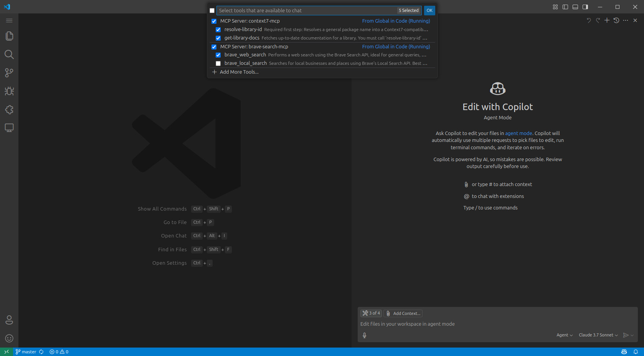Toggle the select-all tools checkbox
This screenshot has width=644, height=356.
[212, 11]
